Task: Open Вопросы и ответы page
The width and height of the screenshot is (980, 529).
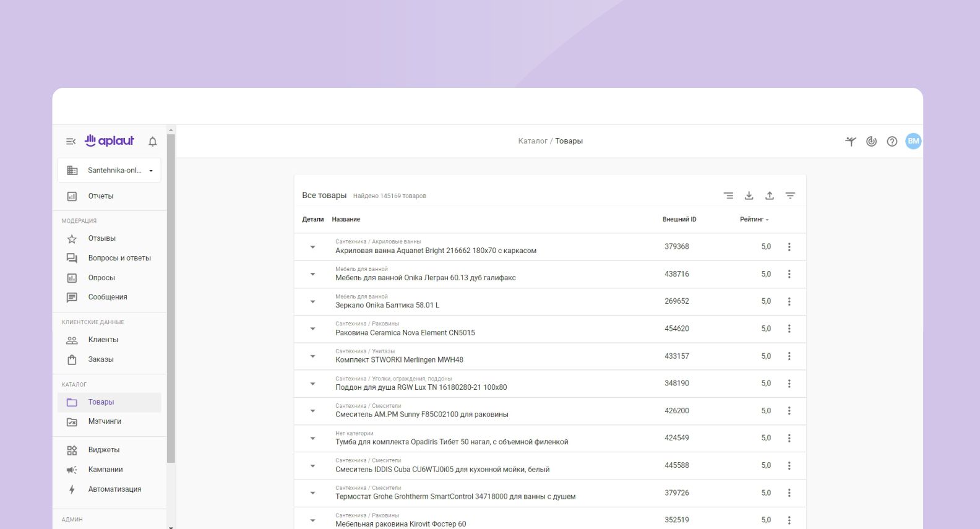Action: pos(119,258)
